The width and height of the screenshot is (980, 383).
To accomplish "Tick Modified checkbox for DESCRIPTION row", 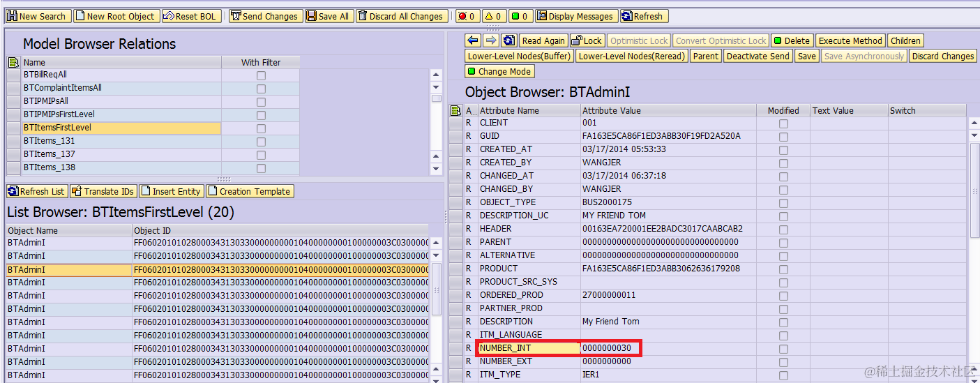I will click(783, 322).
